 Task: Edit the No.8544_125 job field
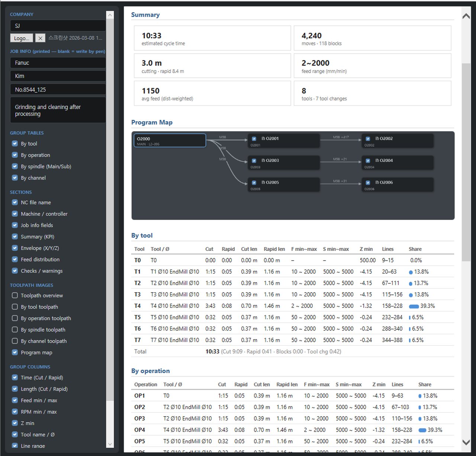pos(58,89)
